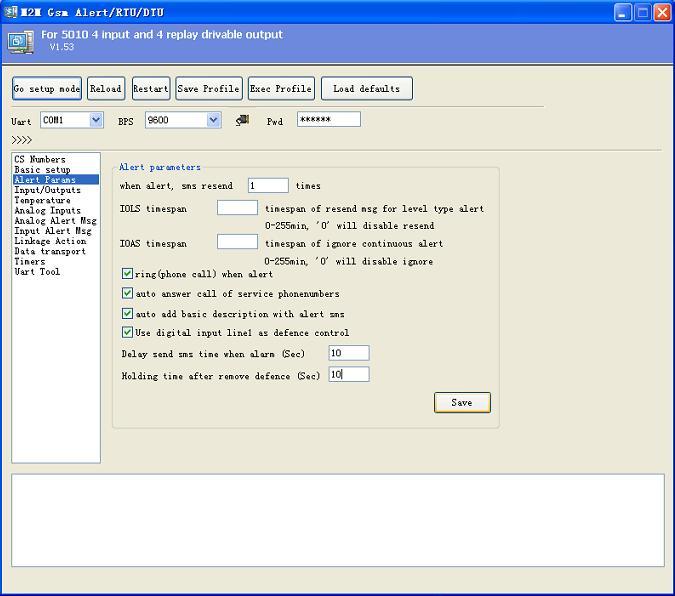
Task: Toggle auto answer call of service phonenumbers
Action: 127,293
